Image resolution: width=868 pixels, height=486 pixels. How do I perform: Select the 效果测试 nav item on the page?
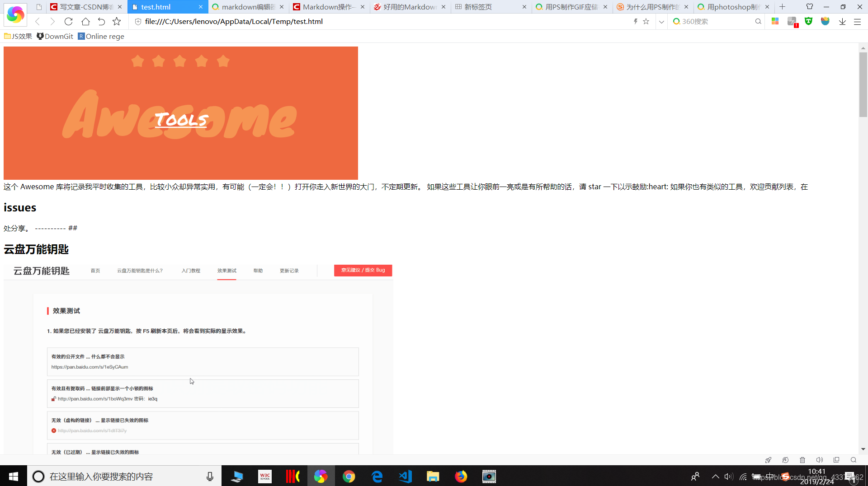226,271
